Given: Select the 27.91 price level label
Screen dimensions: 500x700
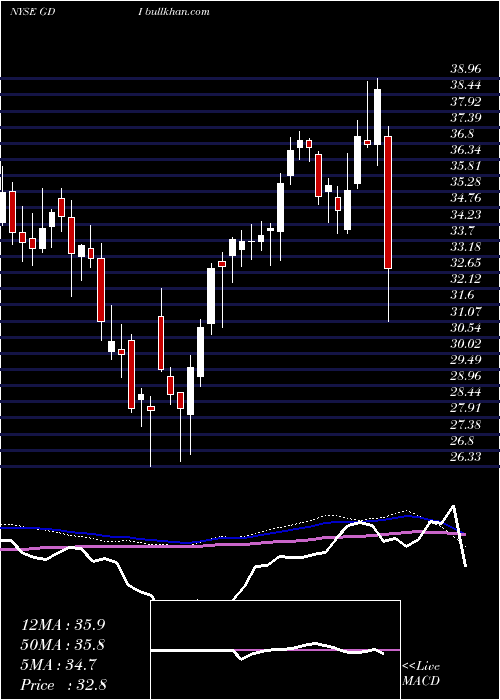Looking at the screenshot, I should 466,408.
